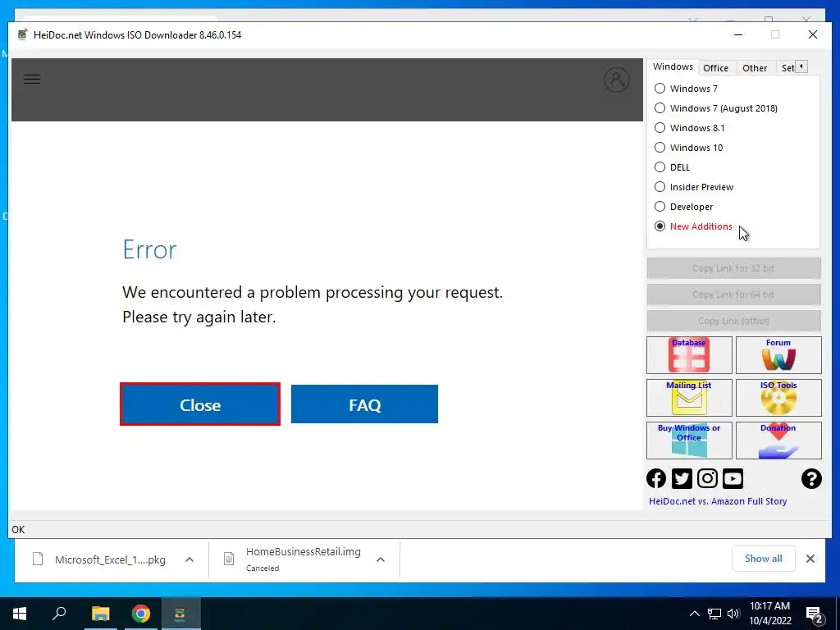Click the taskbar clock and date
The image size is (840, 630).
pos(769,614)
